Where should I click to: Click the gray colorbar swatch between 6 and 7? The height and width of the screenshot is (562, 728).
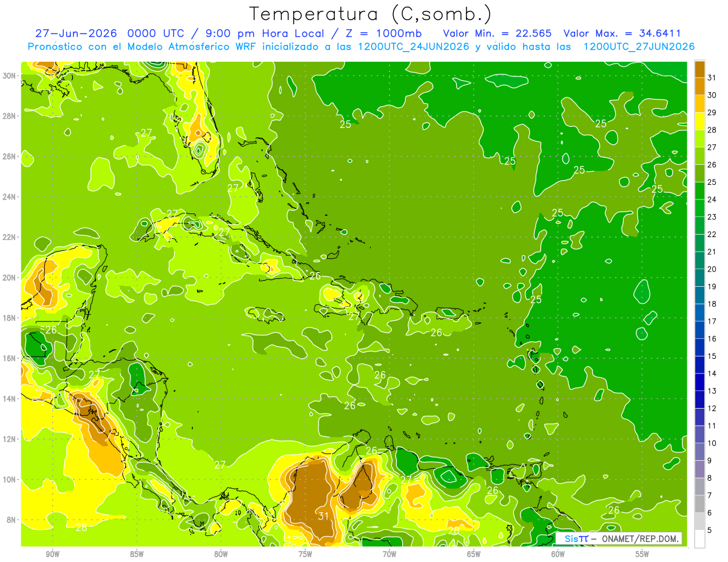(699, 504)
